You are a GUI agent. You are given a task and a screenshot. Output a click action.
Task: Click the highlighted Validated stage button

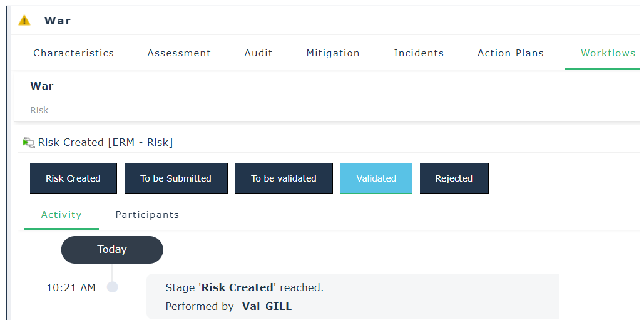click(x=376, y=178)
